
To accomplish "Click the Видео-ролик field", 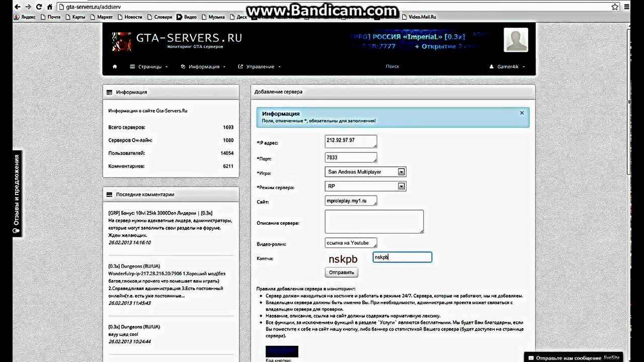I will [x=351, y=243].
